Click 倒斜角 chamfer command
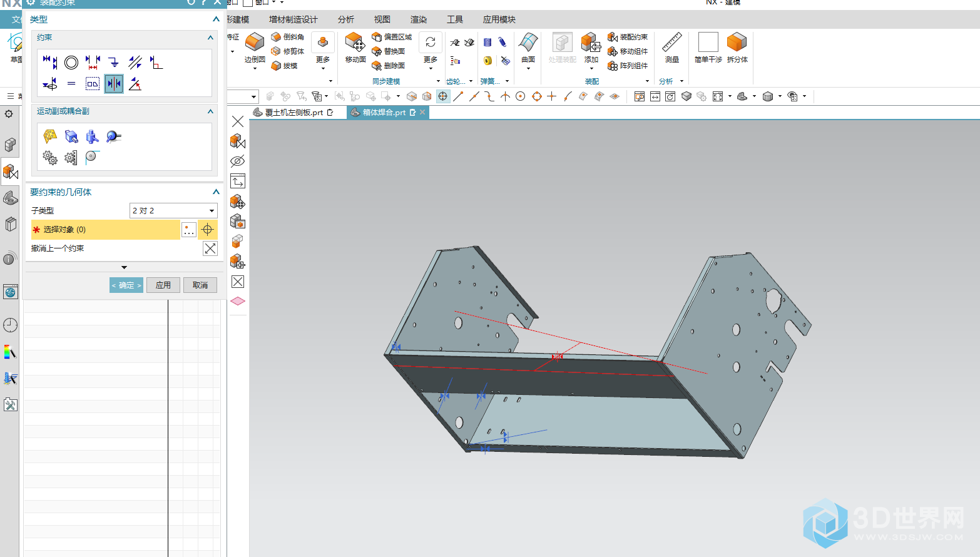The image size is (980, 557). tap(288, 37)
